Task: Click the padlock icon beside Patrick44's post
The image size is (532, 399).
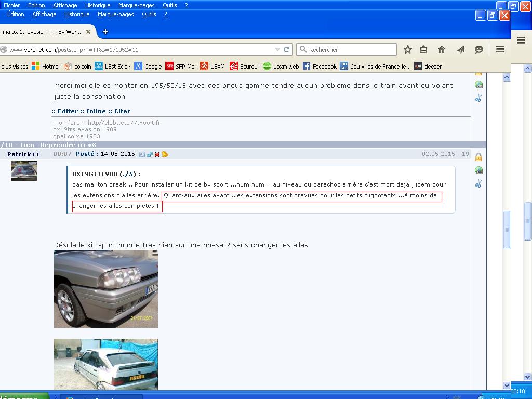Action: (x=478, y=157)
